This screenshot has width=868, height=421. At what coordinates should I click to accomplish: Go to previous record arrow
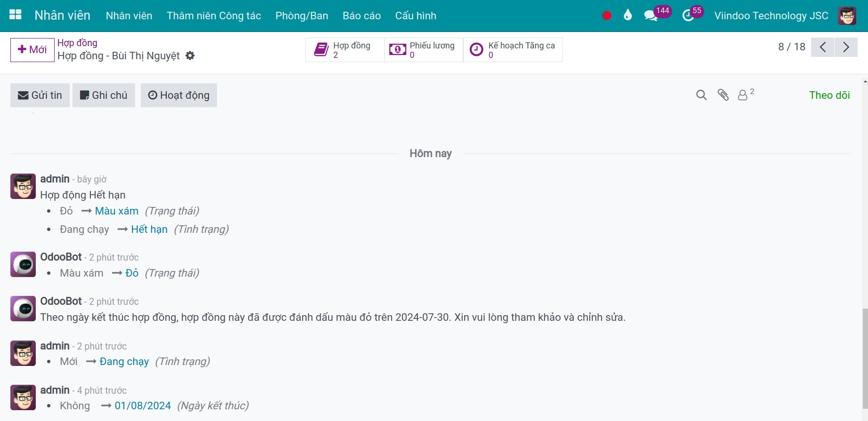pyautogui.click(x=822, y=47)
